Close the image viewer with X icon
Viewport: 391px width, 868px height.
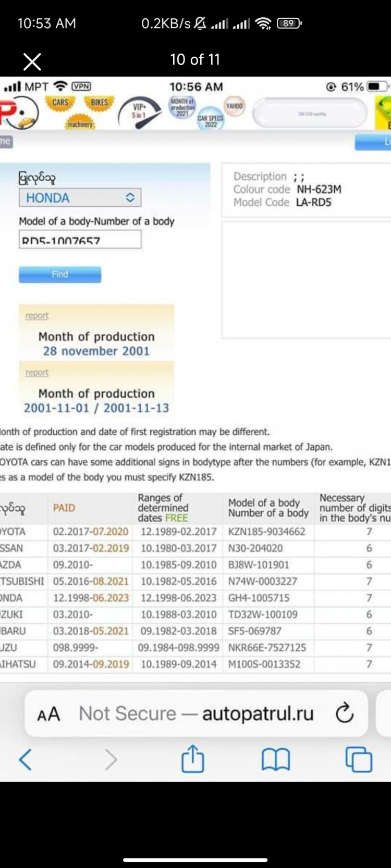[x=32, y=62]
